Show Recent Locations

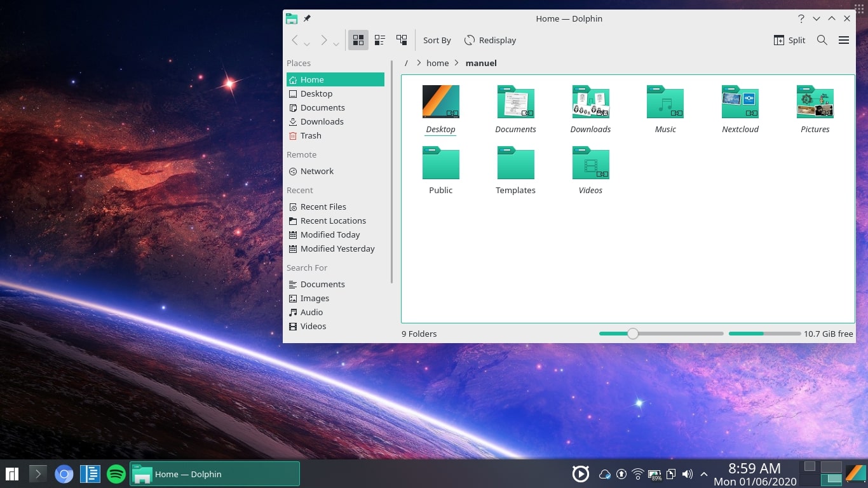pos(336,220)
